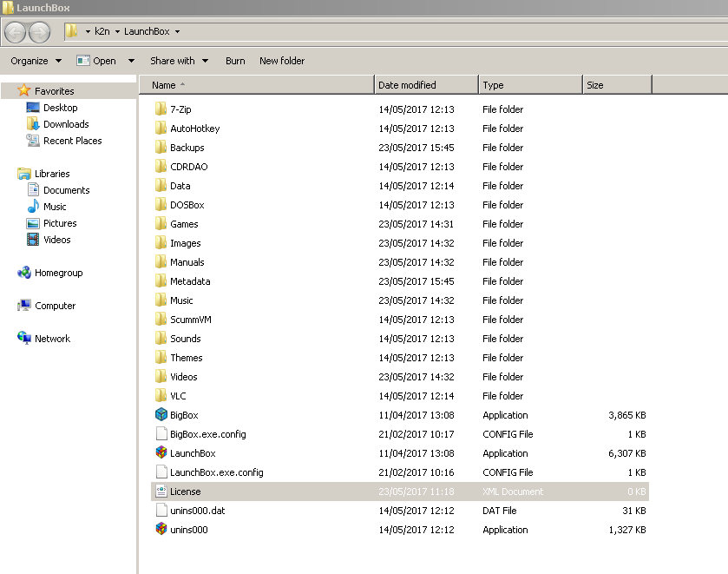Click the Open toolbar button
Viewport: 728px width, 574px height.
pyautogui.click(x=96, y=61)
